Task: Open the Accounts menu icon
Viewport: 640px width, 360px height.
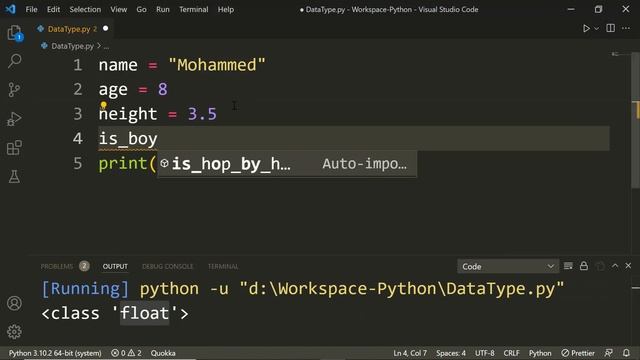Action: 14,303
